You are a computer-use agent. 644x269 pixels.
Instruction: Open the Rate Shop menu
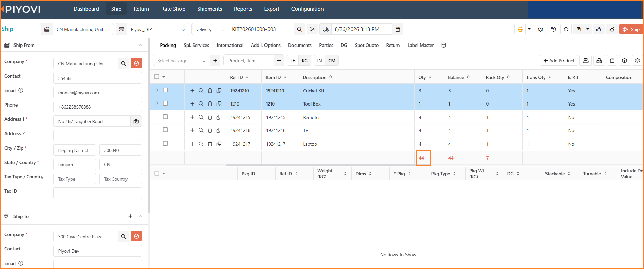(173, 9)
